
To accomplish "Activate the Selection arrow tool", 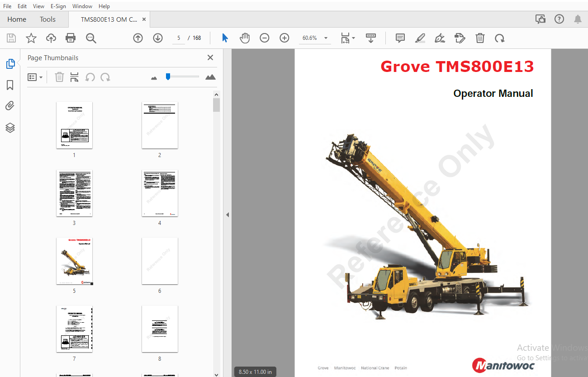I will pyautogui.click(x=225, y=38).
